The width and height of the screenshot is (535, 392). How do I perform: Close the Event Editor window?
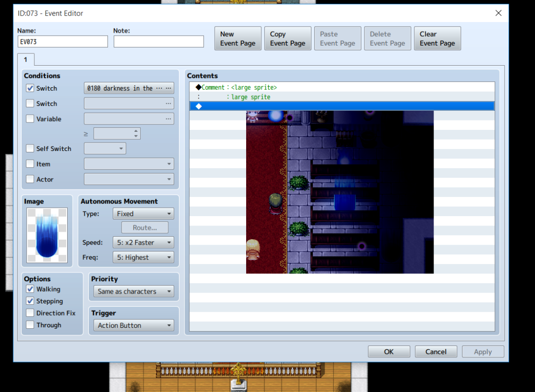coord(499,13)
